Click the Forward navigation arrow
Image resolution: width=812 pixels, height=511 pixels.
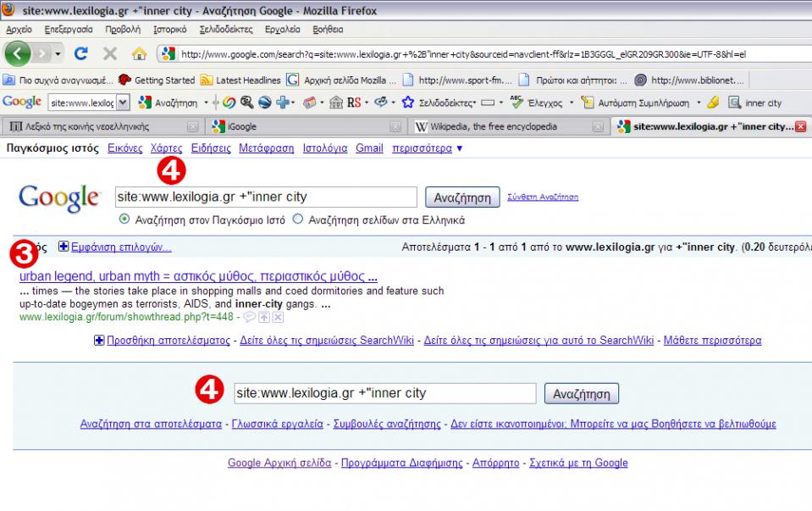(x=42, y=53)
